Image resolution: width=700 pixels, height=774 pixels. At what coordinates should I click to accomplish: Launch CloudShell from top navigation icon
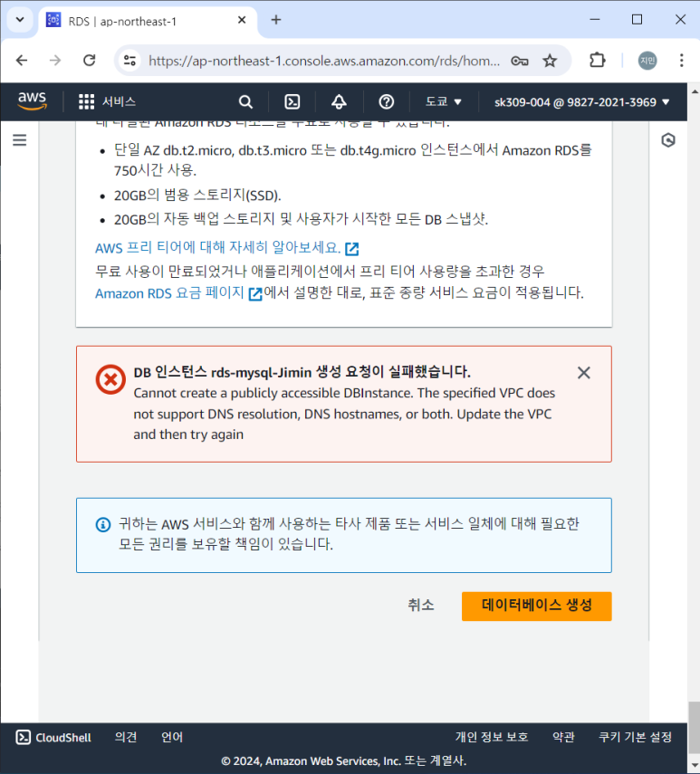click(x=292, y=101)
